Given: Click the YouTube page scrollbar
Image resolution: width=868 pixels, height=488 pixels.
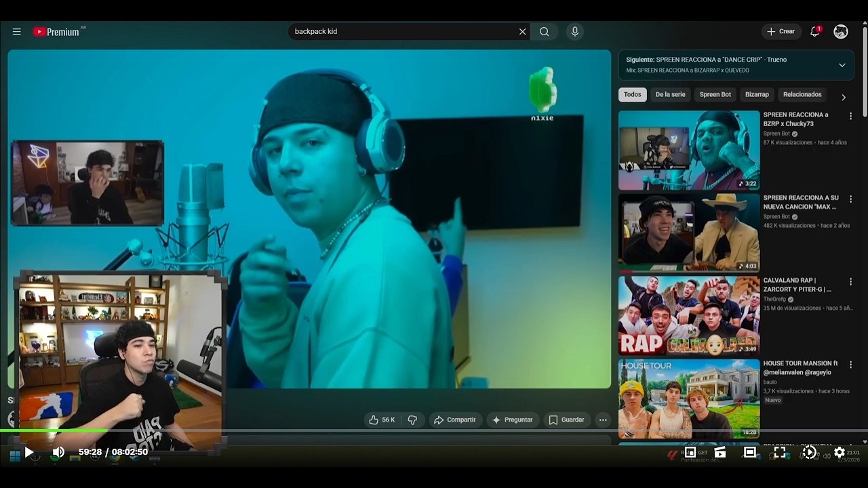Looking at the screenshot, I should [x=865, y=71].
